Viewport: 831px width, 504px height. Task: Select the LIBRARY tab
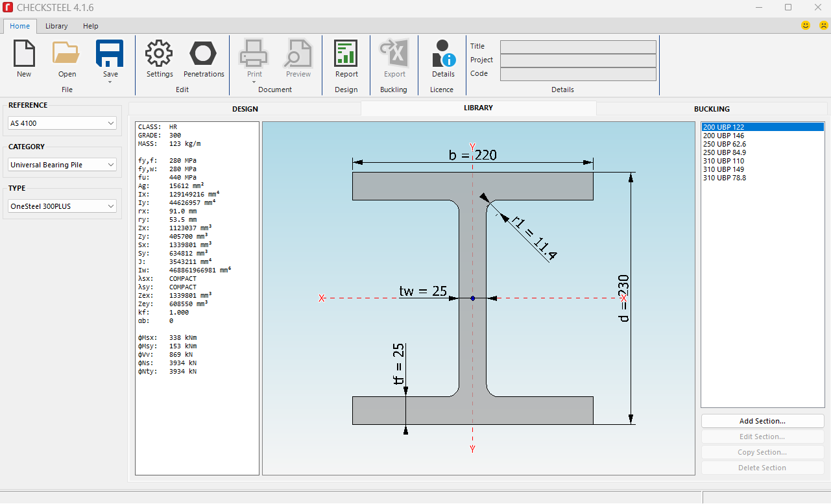478,108
